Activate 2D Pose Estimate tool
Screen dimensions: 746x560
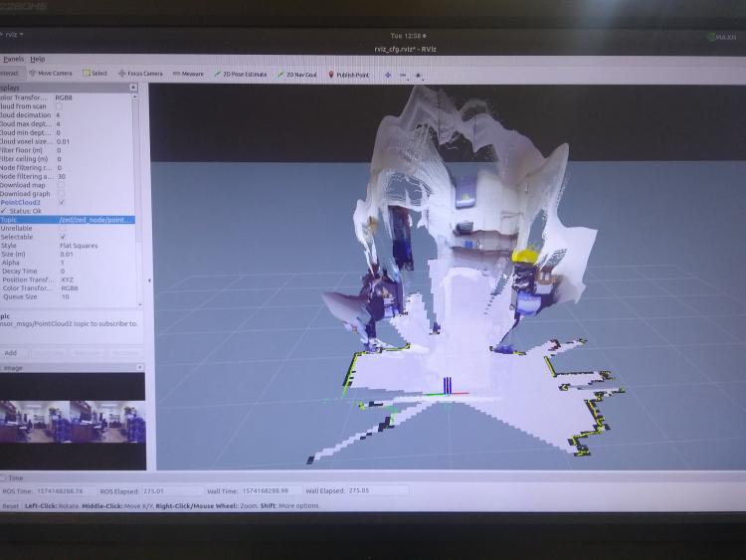[241, 74]
